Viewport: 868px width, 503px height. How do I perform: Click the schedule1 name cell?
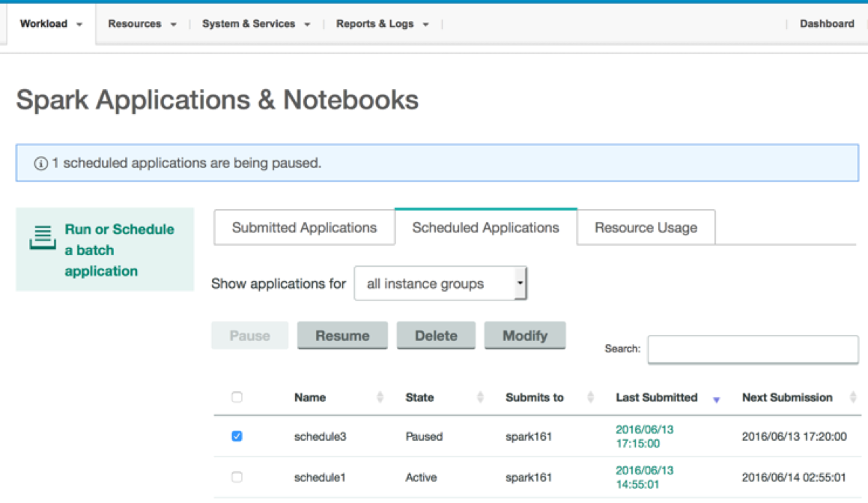[x=319, y=478]
